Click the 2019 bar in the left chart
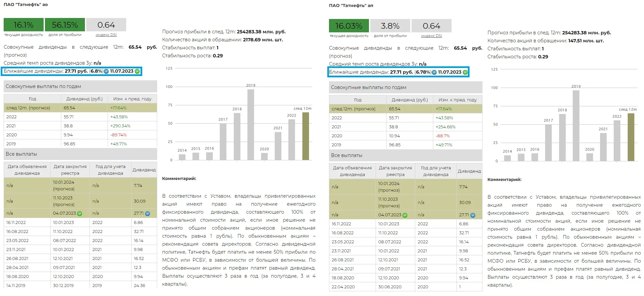The image size is (644, 296). pos(251,125)
